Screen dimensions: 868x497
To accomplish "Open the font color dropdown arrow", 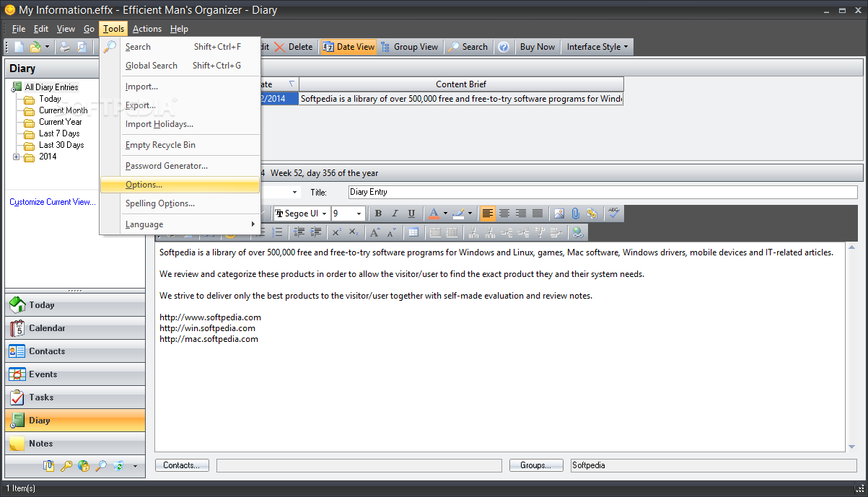I will [x=445, y=214].
